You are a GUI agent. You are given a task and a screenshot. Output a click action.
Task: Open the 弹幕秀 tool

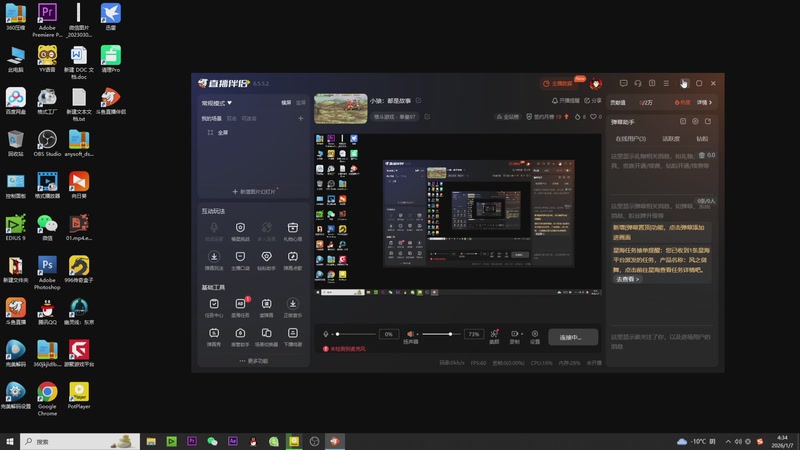tap(214, 337)
